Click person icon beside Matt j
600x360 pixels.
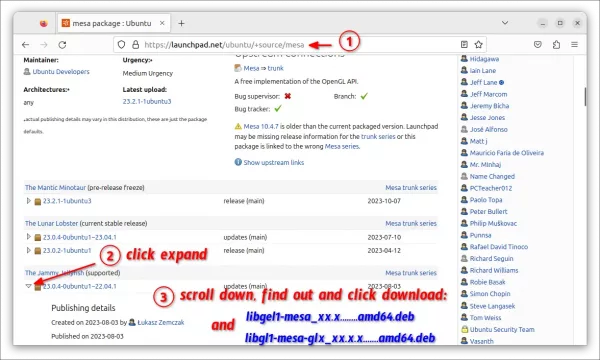464,141
